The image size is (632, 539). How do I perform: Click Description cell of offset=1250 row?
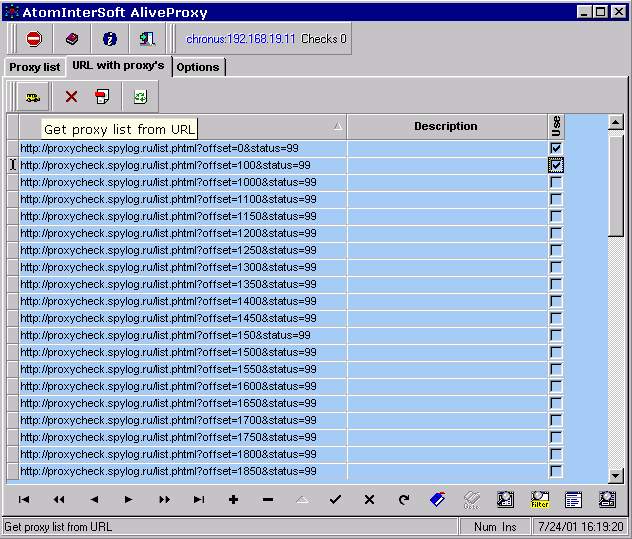447,250
